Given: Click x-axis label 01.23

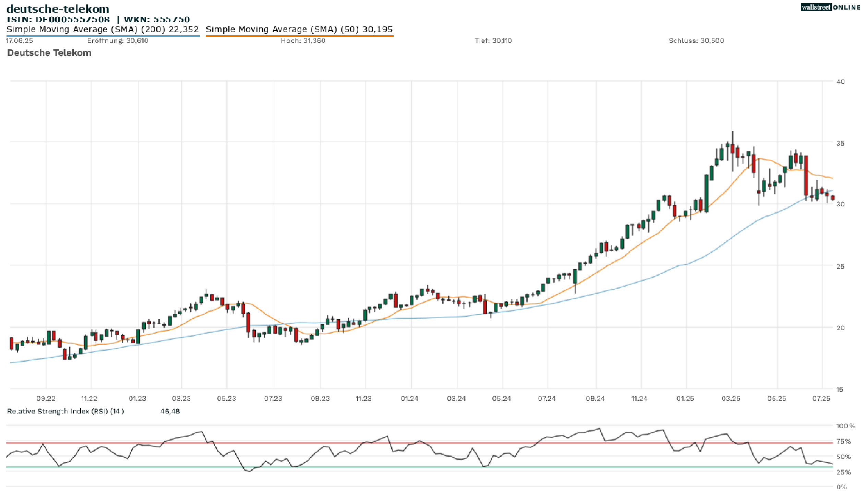Looking at the screenshot, I should point(137,399).
